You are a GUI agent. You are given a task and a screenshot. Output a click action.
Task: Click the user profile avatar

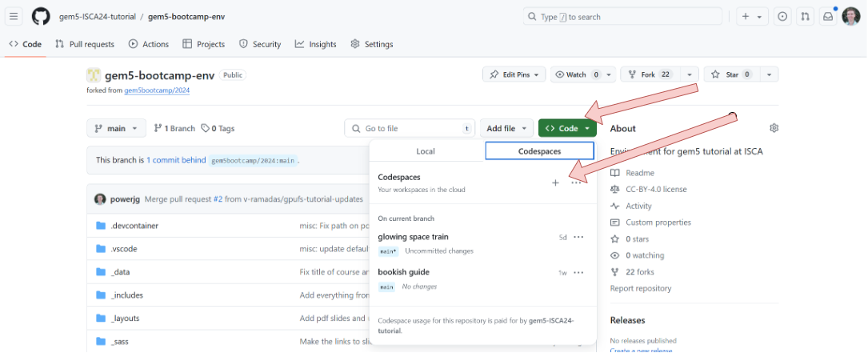point(851,17)
